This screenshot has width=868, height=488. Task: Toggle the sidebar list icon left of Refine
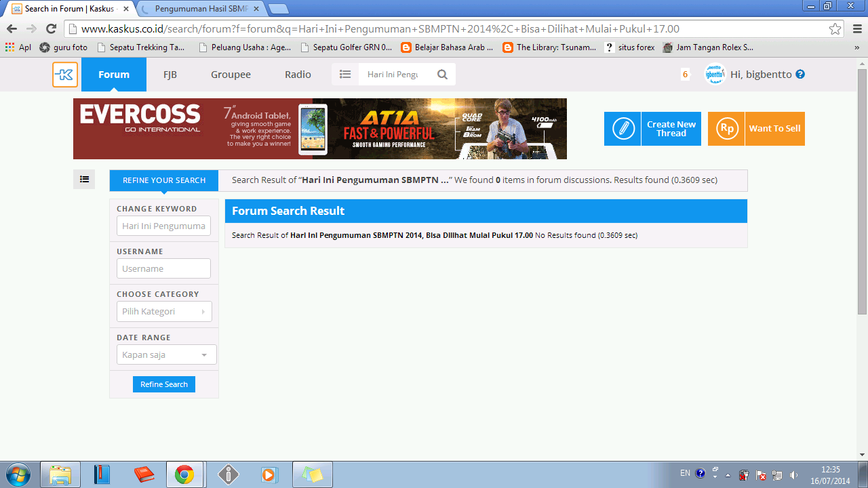[x=84, y=180]
